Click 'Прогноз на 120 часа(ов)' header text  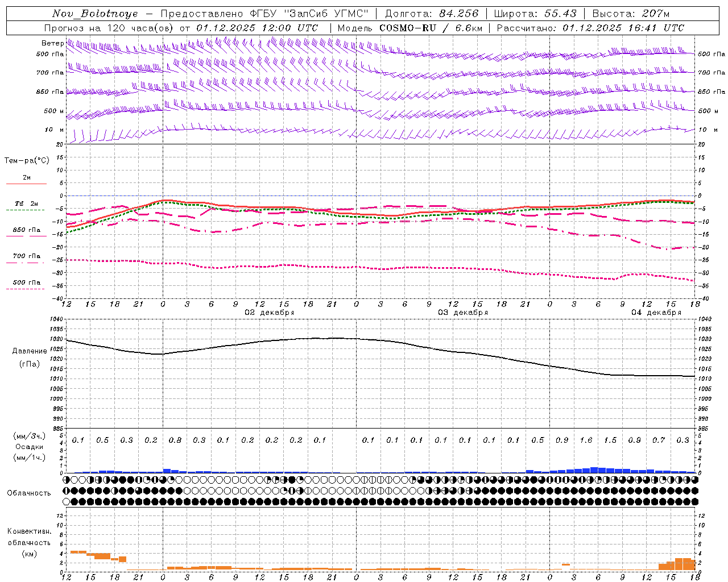tap(109, 28)
